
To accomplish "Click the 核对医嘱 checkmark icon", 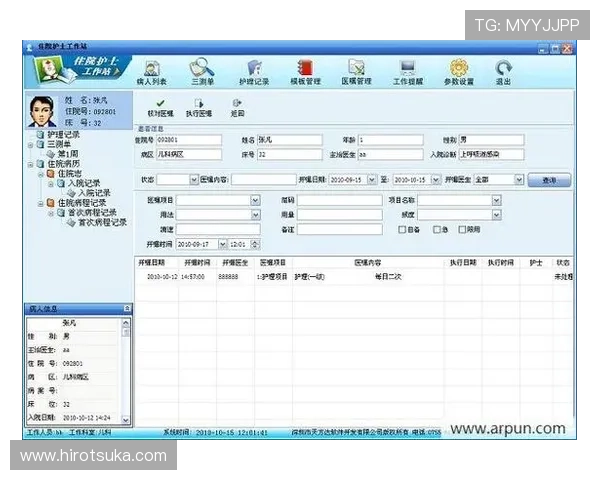I will click(x=160, y=108).
